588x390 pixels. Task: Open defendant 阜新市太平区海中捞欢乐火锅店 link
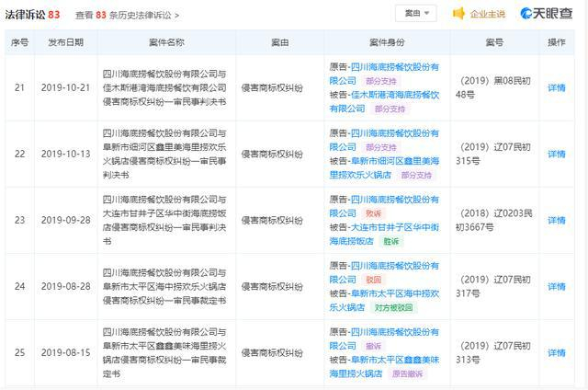tap(384, 300)
